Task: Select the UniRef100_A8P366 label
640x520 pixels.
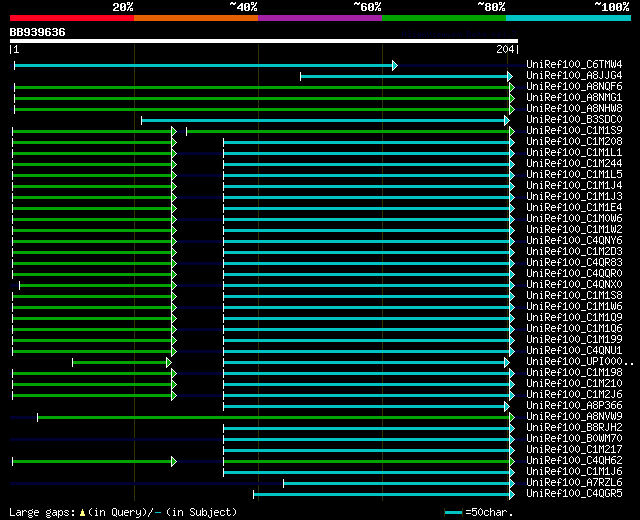Action: click(x=574, y=406)
